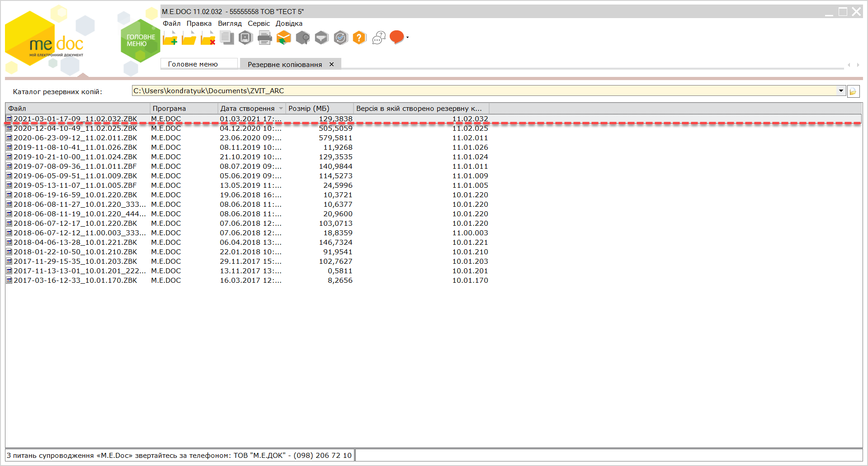Image resolution: width=868 pixels, height=466 pixels.
Task: Click the size value 0,5811
Action: coord(340,271)
